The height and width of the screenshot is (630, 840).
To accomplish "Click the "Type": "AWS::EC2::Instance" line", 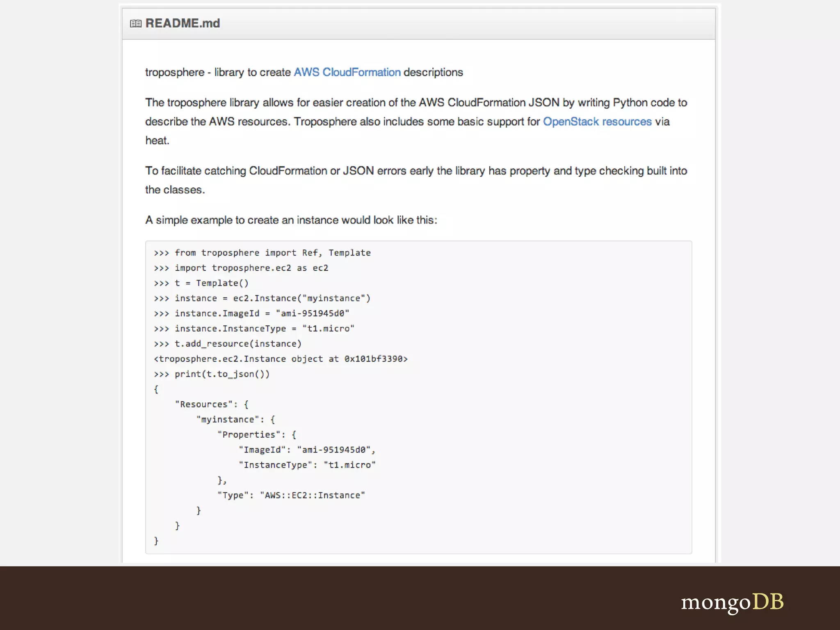I will 291,495.
